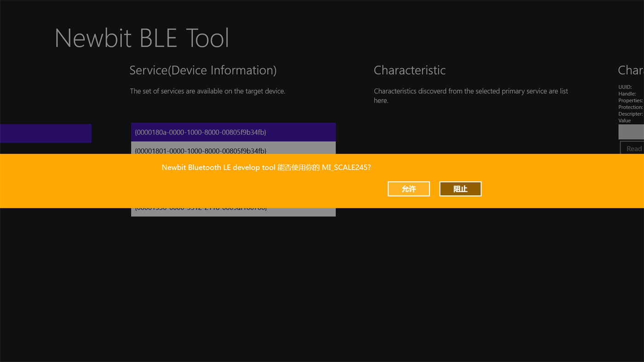Click the Protection: label
The height and width of the screenshot is (362, 644).
tap(630, 107)
